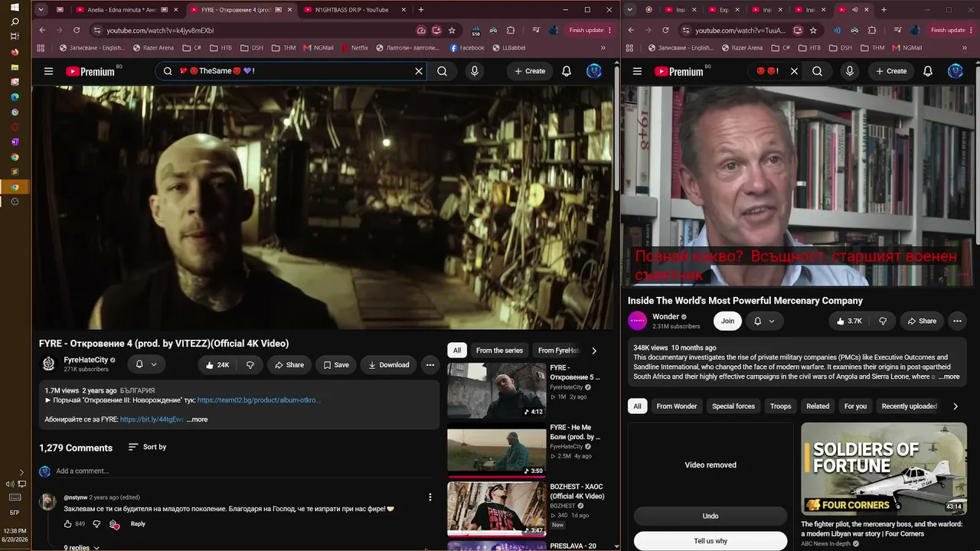
Task: Select the Troops chip
Action: pos(781,406)
